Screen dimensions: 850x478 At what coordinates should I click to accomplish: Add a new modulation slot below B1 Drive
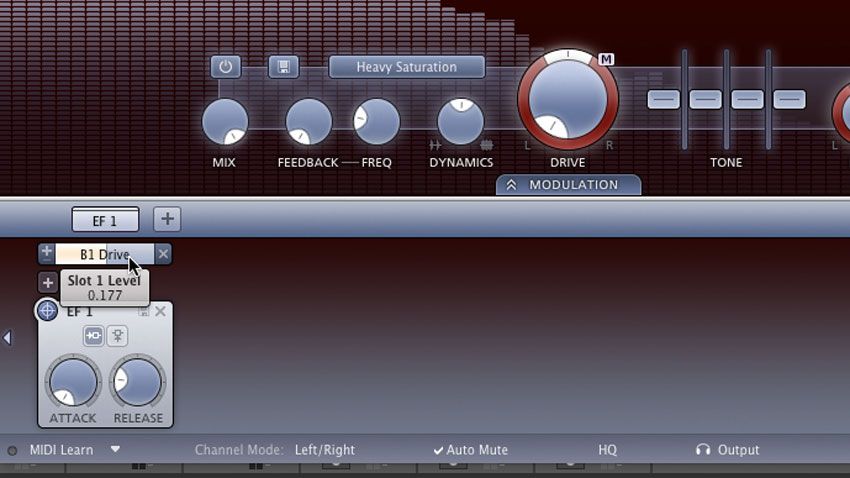click(48, 282)
